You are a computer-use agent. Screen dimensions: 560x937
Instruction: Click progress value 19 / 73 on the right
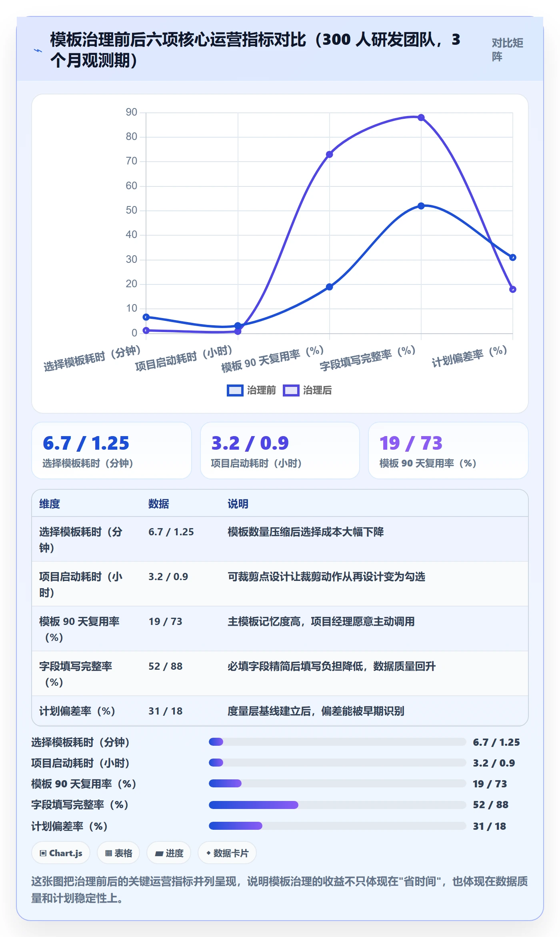(x=490, y=783)
